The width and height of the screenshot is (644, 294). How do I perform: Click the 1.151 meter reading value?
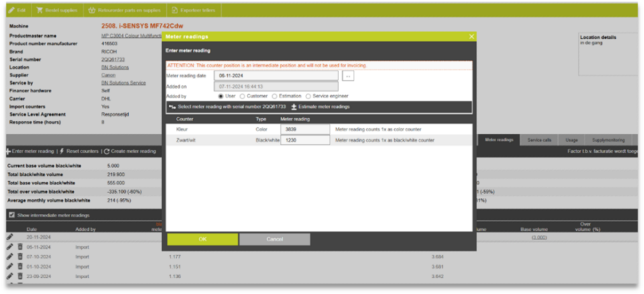click(174, 267)
